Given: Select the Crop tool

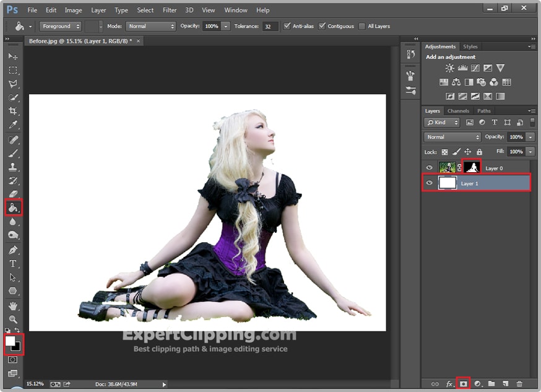Looking at the screenshot, I should [13, 111].
